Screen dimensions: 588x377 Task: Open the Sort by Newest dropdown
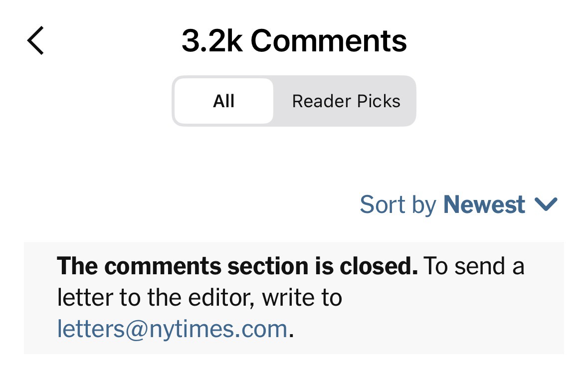click(458, 204)
